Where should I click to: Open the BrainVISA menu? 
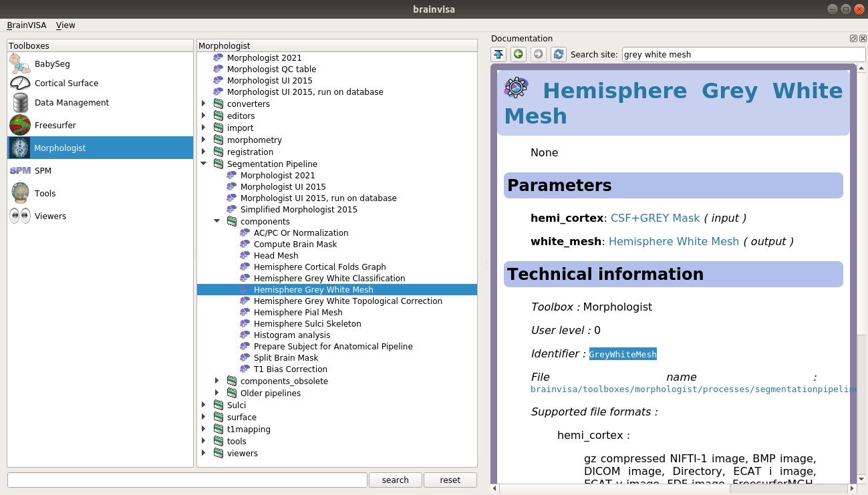click(27, 25)
